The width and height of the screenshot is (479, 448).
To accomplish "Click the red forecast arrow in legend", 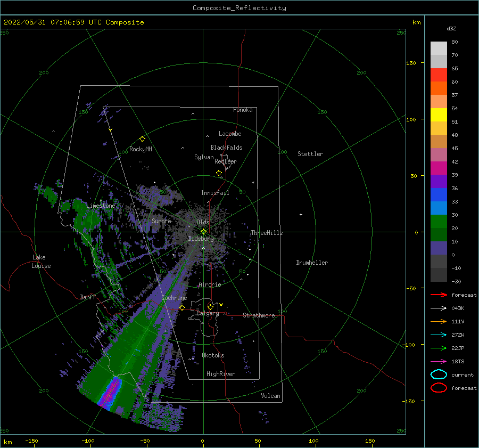I will point(439,295).
